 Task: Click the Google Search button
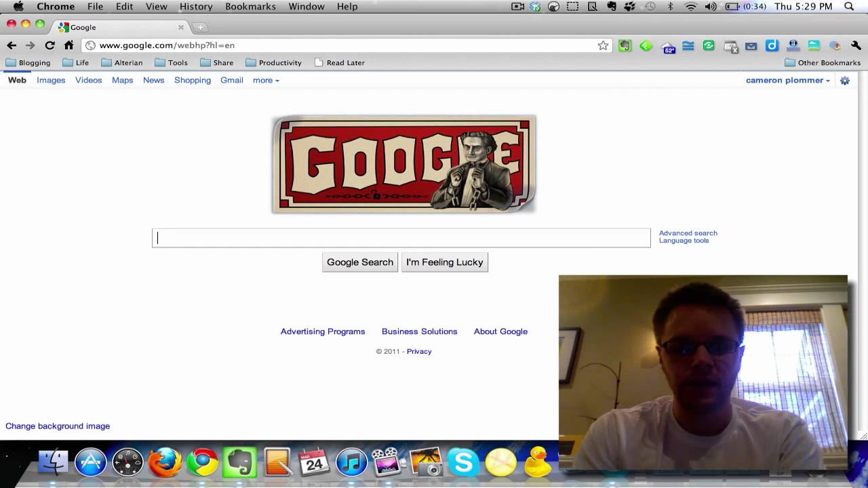(360, 262)
